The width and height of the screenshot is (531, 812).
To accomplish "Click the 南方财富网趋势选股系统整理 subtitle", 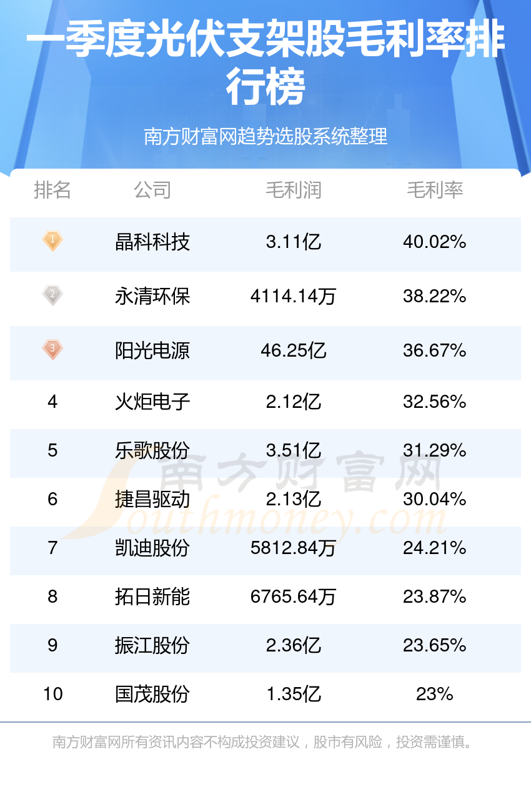I will pos(265,136).
